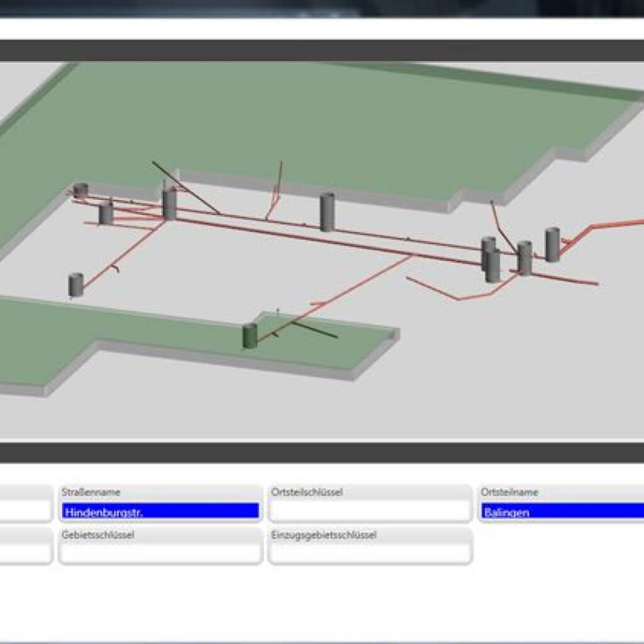Viewport: 644px width, 644px height.
Task: Select the Einzugsgebietsschlüssel input field
Action: coord(369,553)
